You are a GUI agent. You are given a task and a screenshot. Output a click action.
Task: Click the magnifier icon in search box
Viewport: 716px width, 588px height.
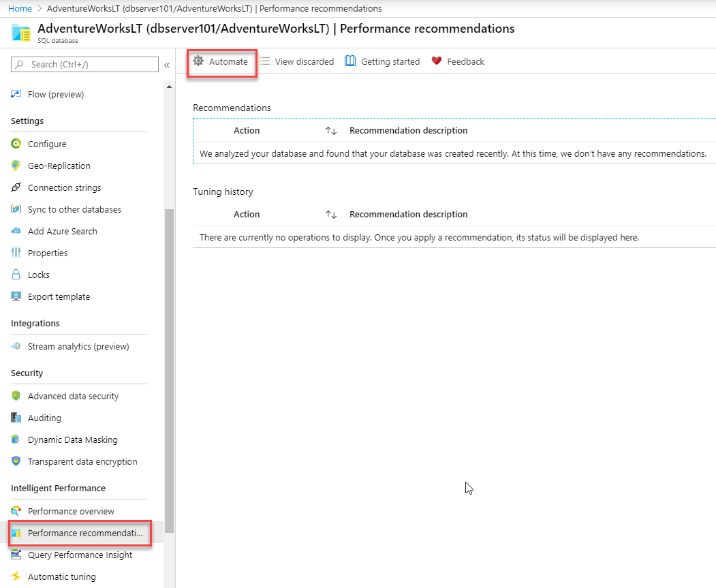(x=19, y=64)
